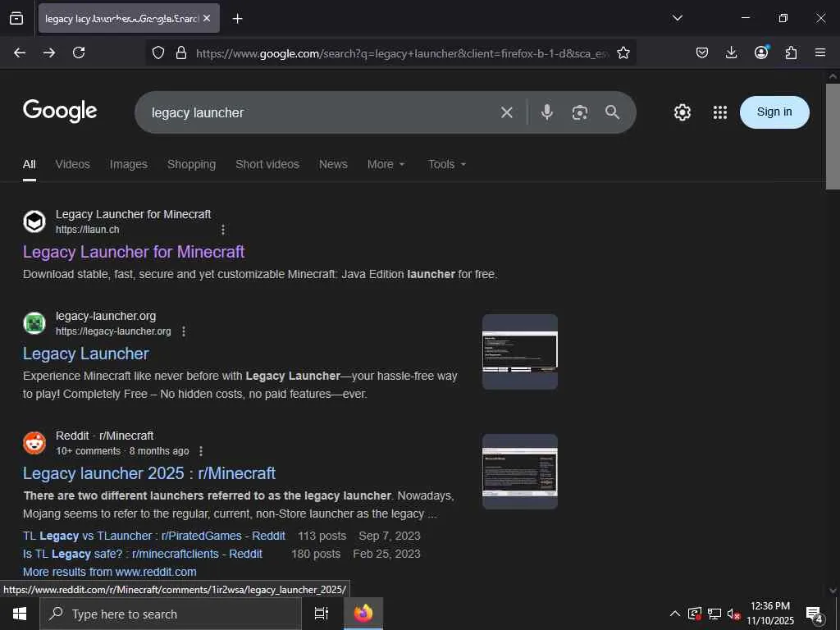Viewport: 840px width, 630px height.
Task: Go forward one page
Action: point(49,52)
